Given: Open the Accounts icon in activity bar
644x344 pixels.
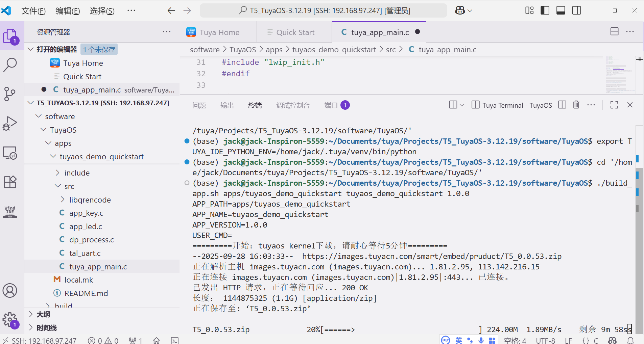Looking at the screenshot, I should click(10, 291).
